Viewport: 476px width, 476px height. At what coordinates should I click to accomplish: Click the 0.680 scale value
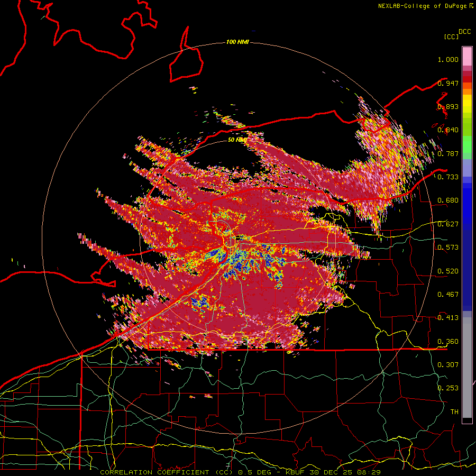[448, 200]
